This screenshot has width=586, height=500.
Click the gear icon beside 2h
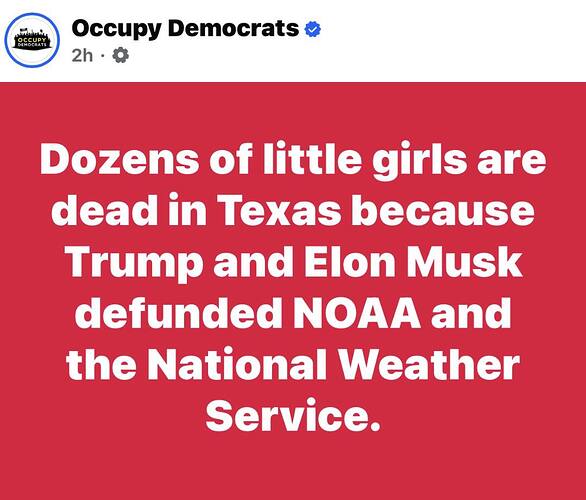(x=120, y=55)
